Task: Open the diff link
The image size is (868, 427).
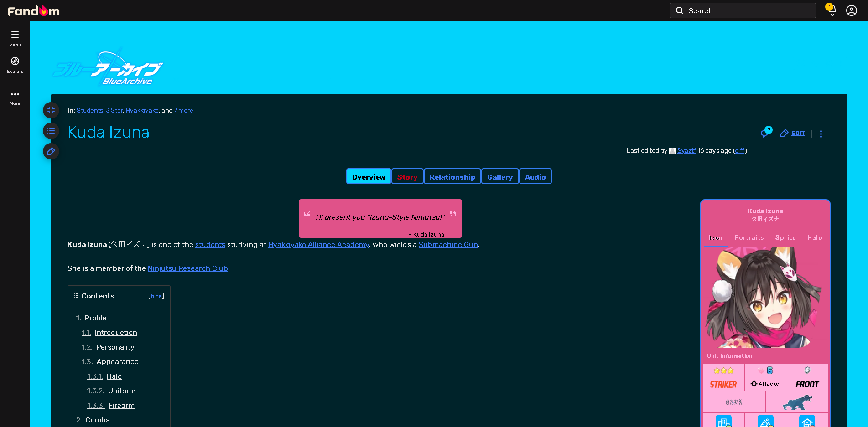Action: tap(739, 150)
